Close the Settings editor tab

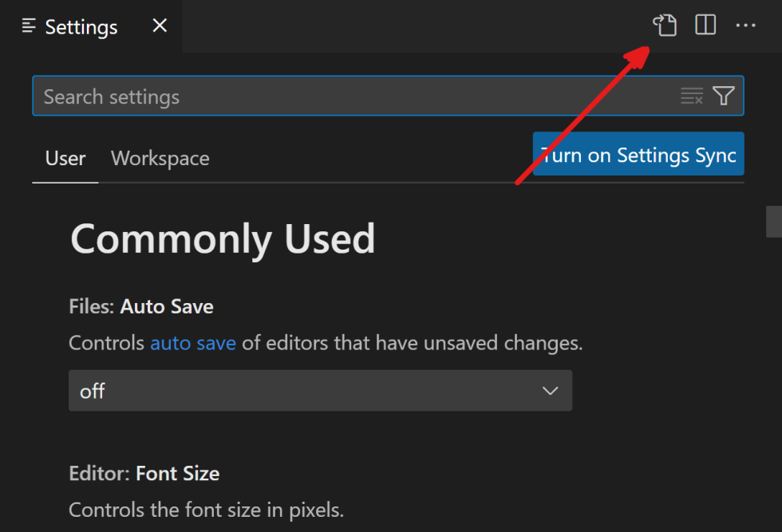click(x=159, y=25)
